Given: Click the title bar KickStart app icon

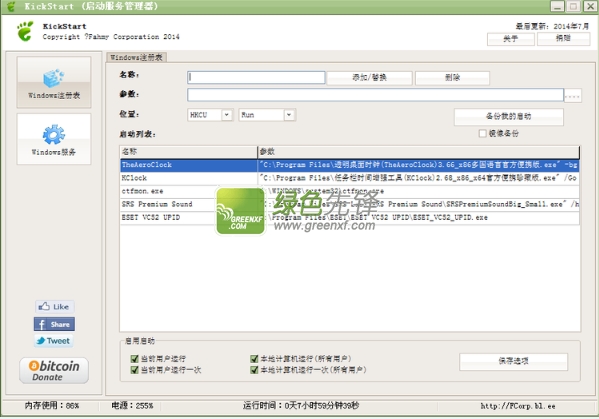Looking at the screenshot, I should [x=11, y=6].
